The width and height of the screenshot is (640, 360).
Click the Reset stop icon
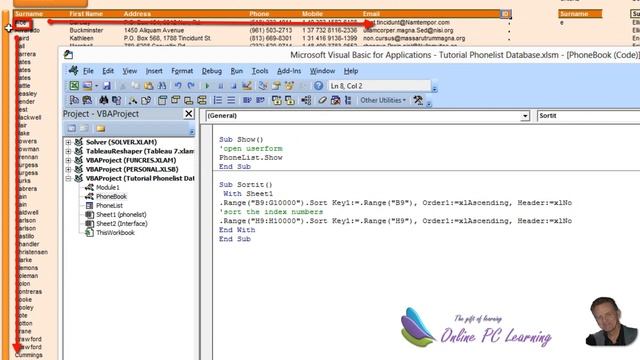click(233, 86)
